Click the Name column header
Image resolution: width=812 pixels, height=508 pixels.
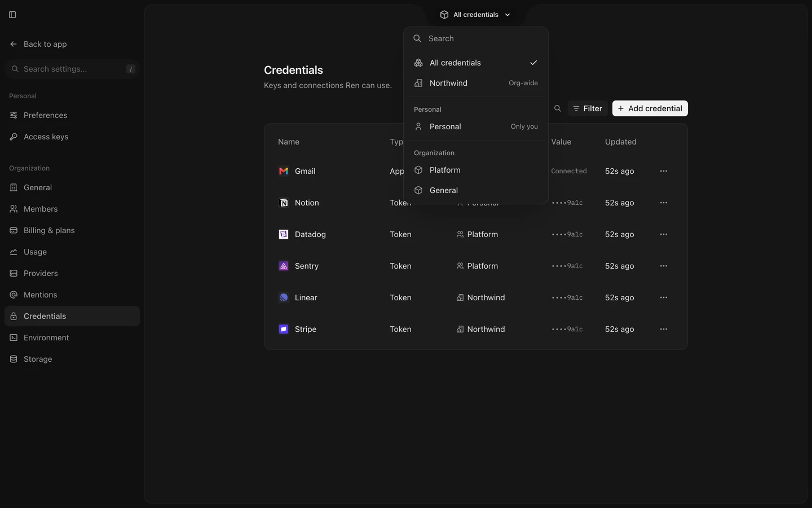(289, 142)
